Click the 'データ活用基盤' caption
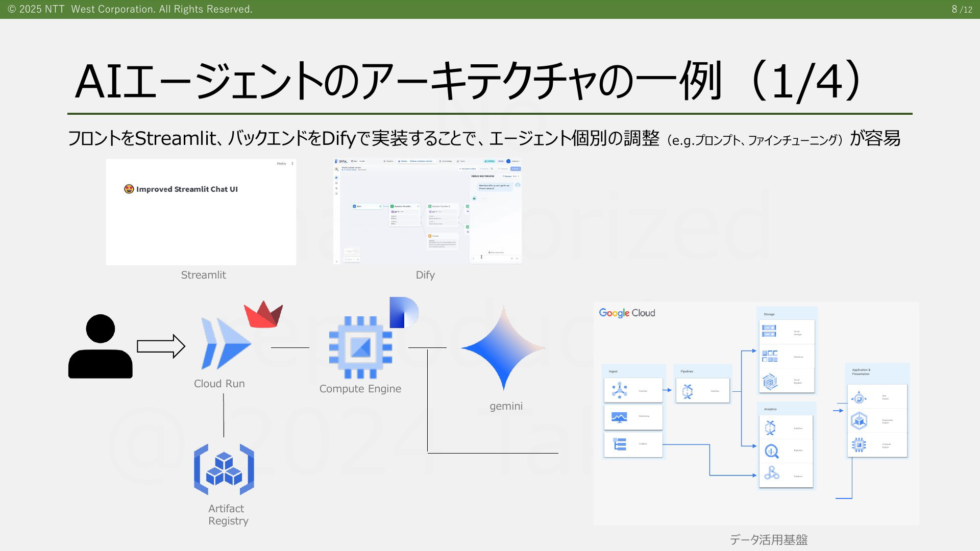The width and height of the screenshot is (980, 551). click(769, 540)
